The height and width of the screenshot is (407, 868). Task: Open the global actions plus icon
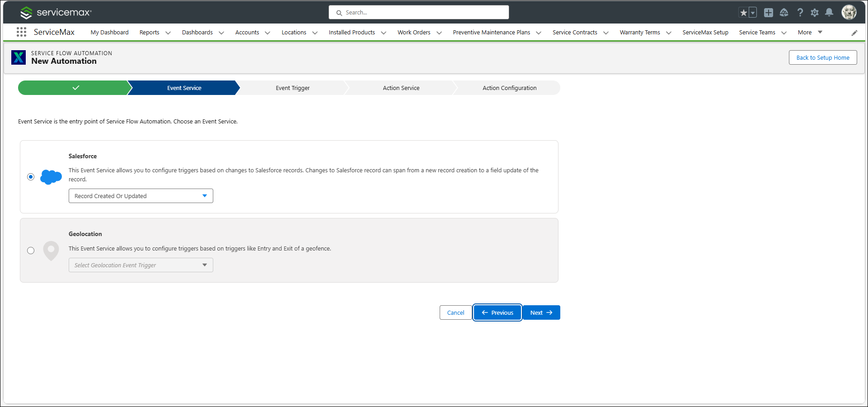click(x=769, y=13)
